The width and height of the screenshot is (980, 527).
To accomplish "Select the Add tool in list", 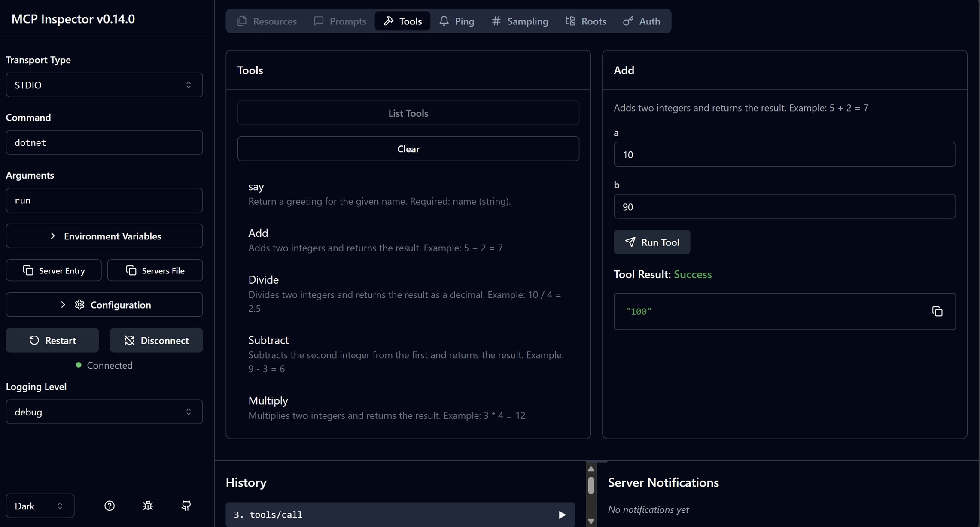I will tap(408, 240).
